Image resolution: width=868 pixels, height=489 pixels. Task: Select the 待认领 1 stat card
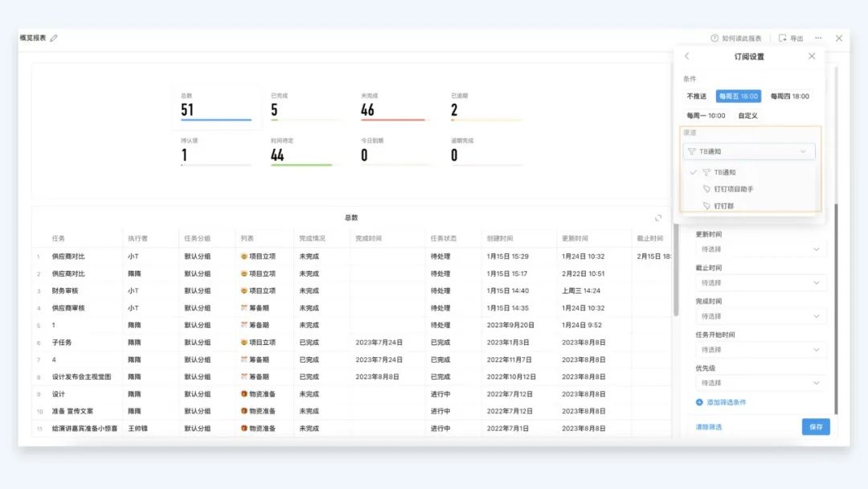coord(216,151)
